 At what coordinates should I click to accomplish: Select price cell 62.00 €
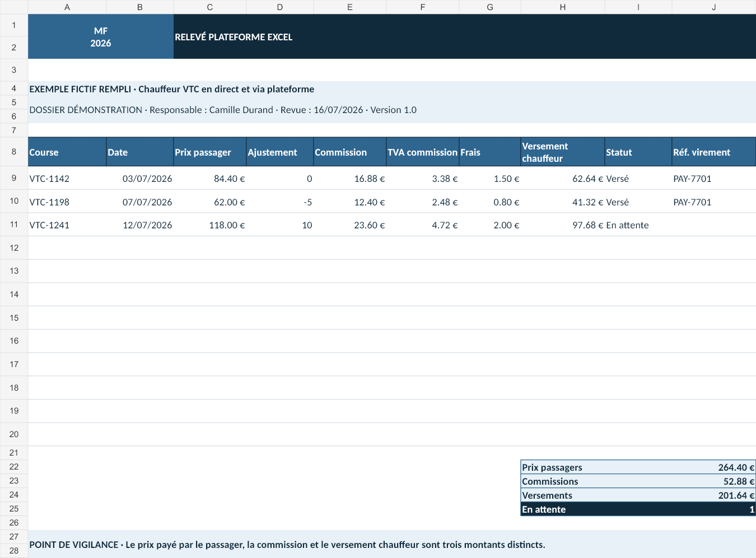point(210,202)
